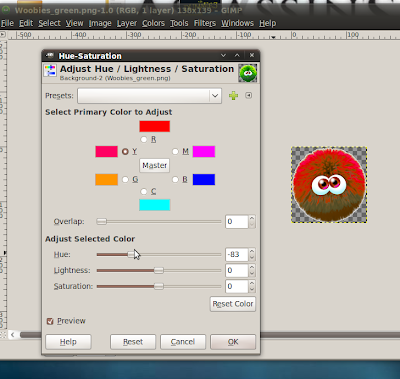This screenshot has height=379, width=400.
Task: Click the Saturation slider handle
Action: pos(159,286)
